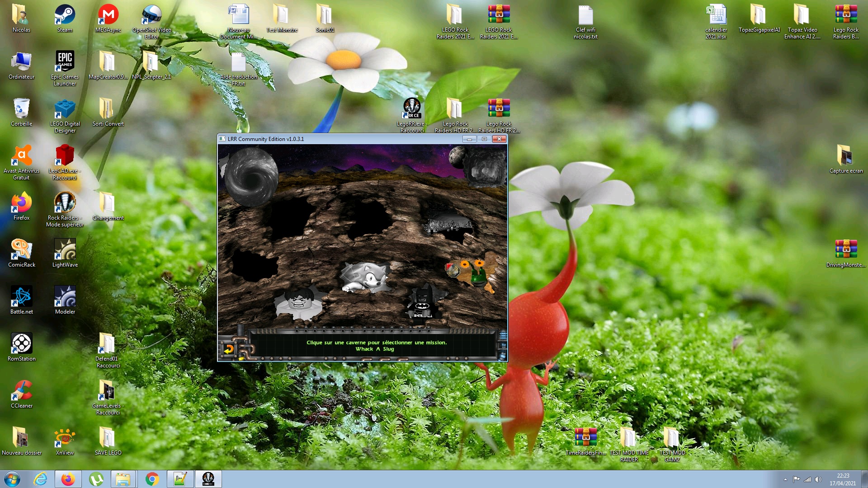Image resolution: width=868 pixels, height=488 pixels.
Task: Open the SAVE LEGO folder
Action: [108, 441]
